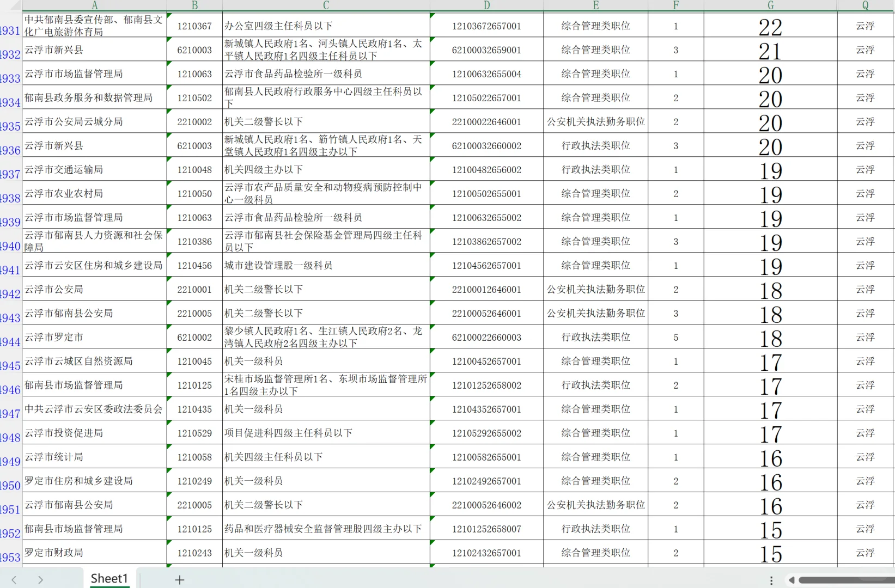Select column E by its header
This screenshot has height=588, width=895.
coord(595,5)
